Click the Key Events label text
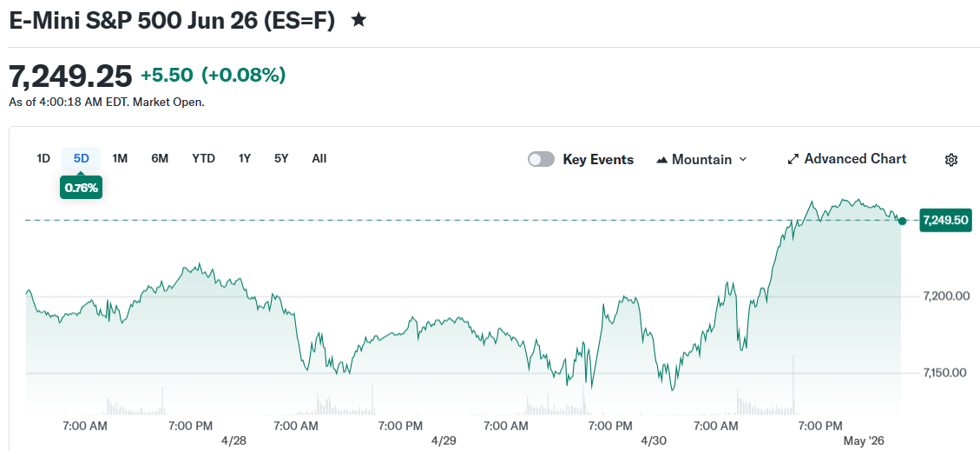Screen dimensions: 980x451 coord(598,160)
